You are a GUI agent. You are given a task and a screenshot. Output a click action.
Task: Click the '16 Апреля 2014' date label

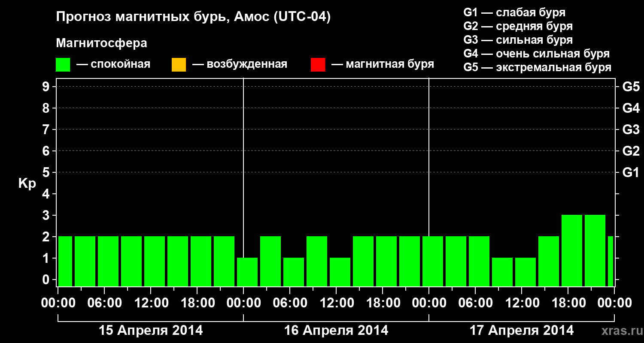point(336,330)
